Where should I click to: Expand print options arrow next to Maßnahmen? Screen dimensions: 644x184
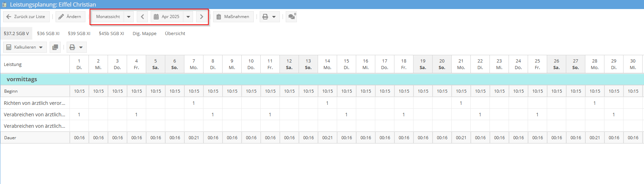pos(274,17)
